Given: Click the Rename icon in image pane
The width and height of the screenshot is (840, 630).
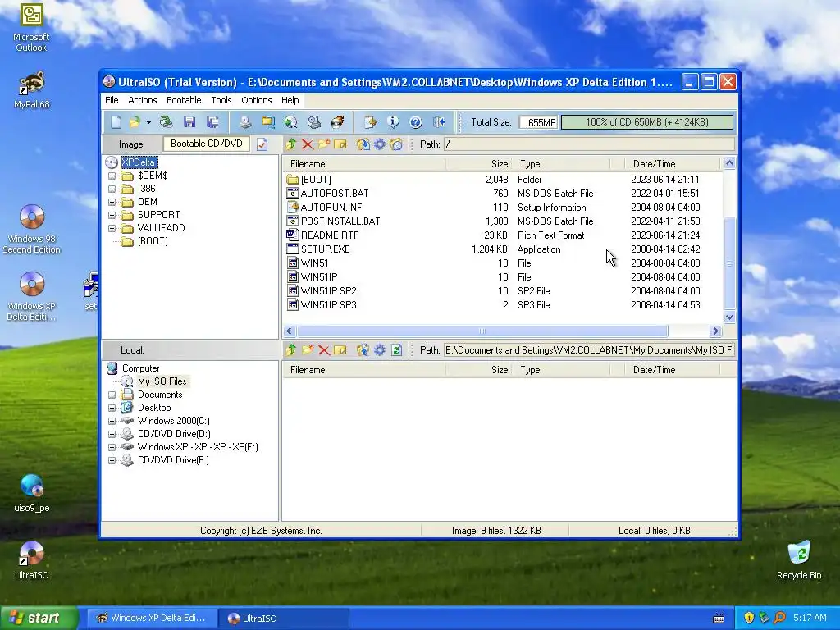Looking at the screenshot, I should (340, 144).
